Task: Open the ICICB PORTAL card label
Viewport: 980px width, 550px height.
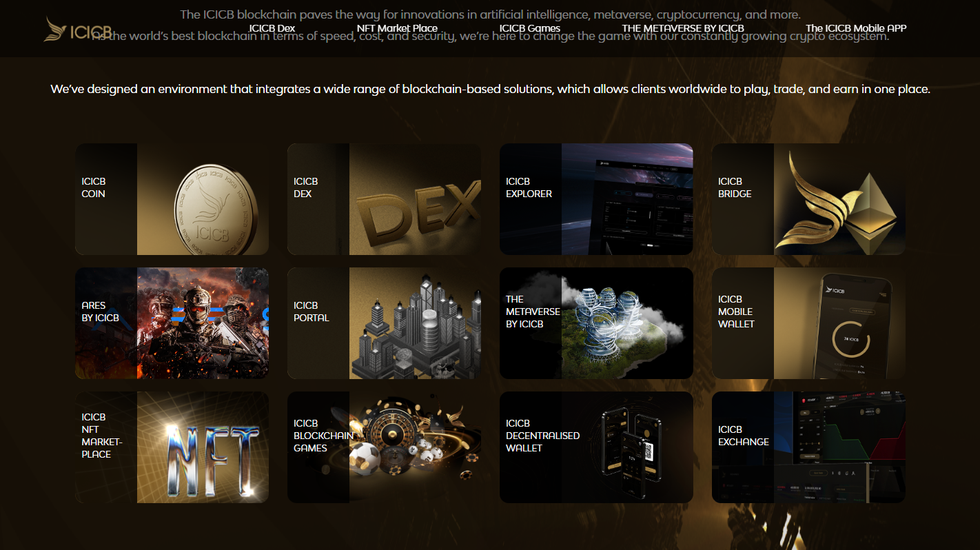Action: click(312, 312)
